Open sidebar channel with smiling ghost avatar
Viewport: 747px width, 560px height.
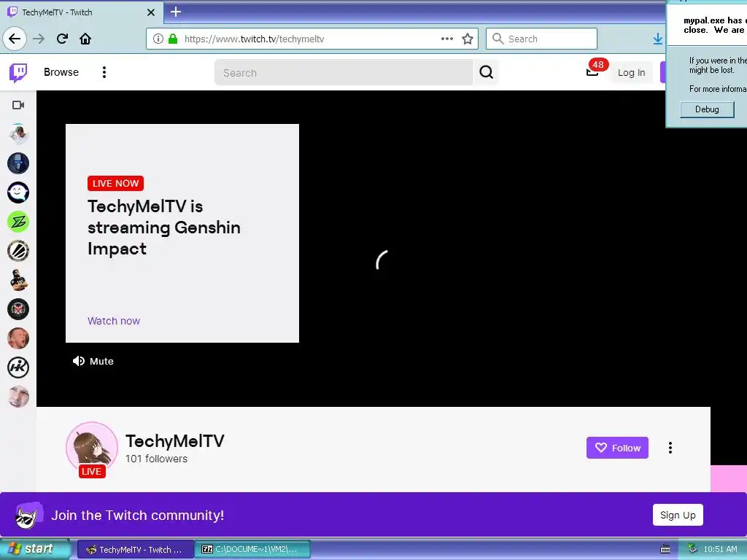pos(18,192)
